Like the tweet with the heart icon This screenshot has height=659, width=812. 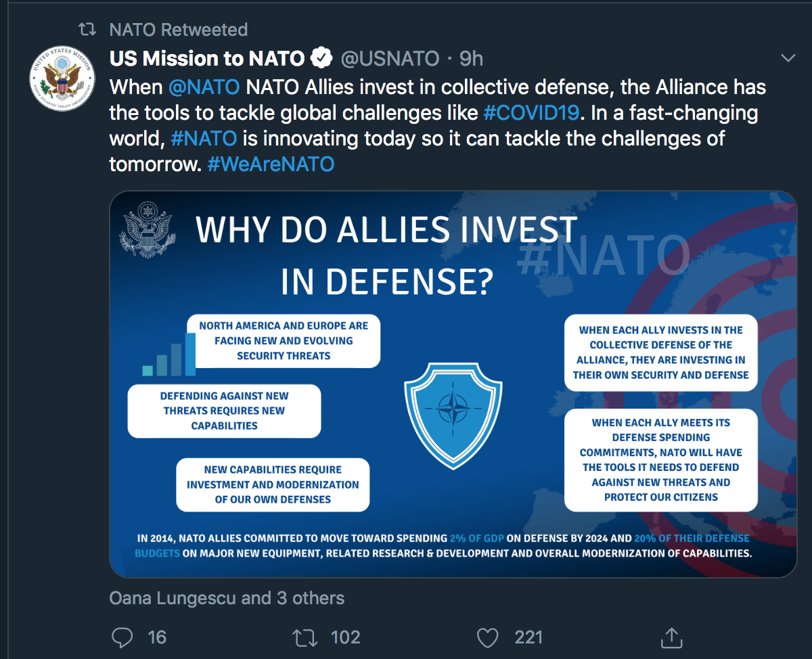487,637
